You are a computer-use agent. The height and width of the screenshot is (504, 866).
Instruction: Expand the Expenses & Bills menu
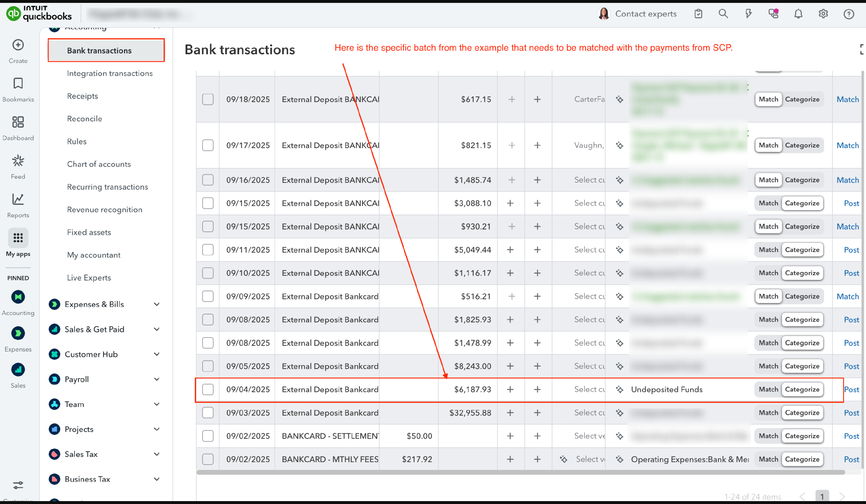(156, 305)
